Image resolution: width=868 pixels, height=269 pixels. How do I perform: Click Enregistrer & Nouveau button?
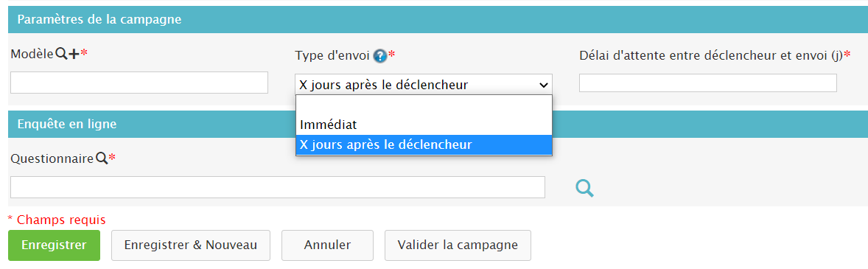pyautogui.click(x=190, y=245)
